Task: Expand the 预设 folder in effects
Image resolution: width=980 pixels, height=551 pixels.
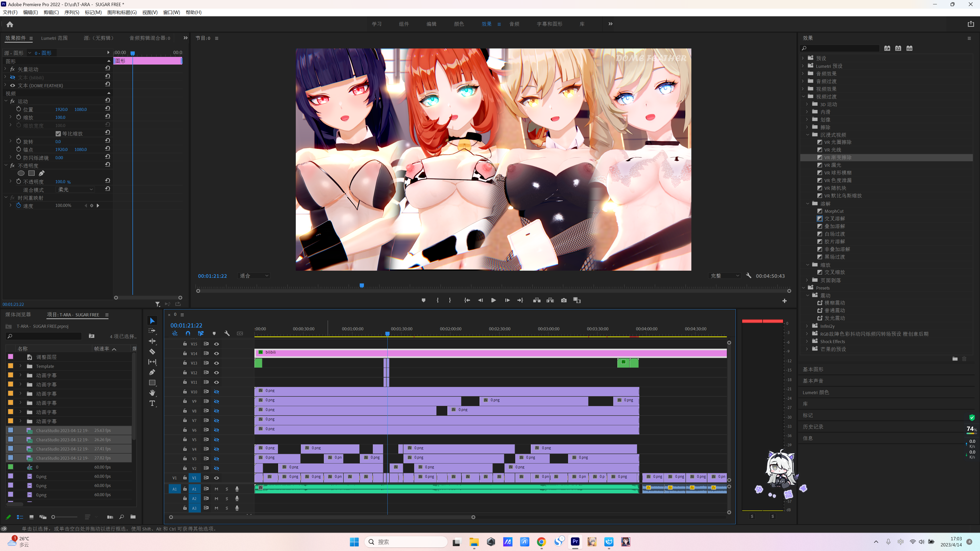Action: coord(803,58)
